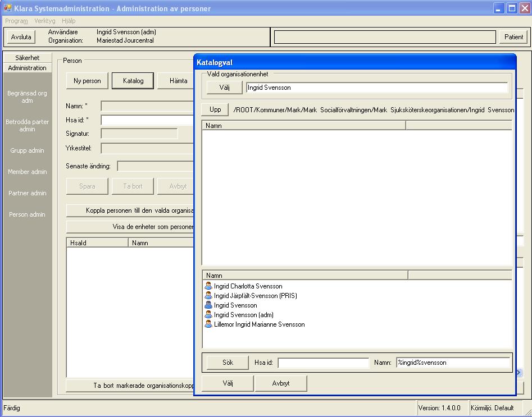Maximize the Klara Systemadministration window

[512, 8]
